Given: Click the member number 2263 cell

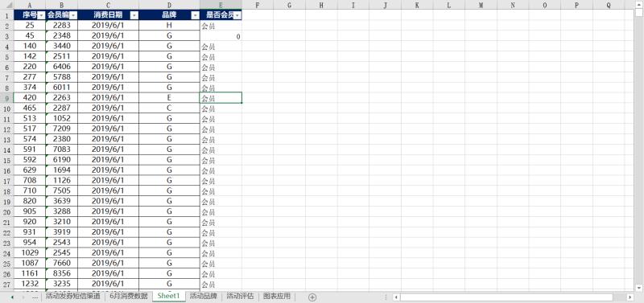Looking at the screenshot, I should point(62,98).
